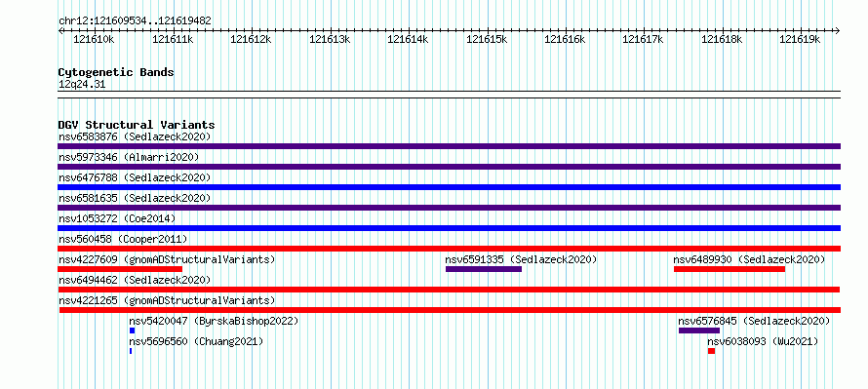
Task: Select the nsv1053272 blue variant bar
Action: click(449, 228)
